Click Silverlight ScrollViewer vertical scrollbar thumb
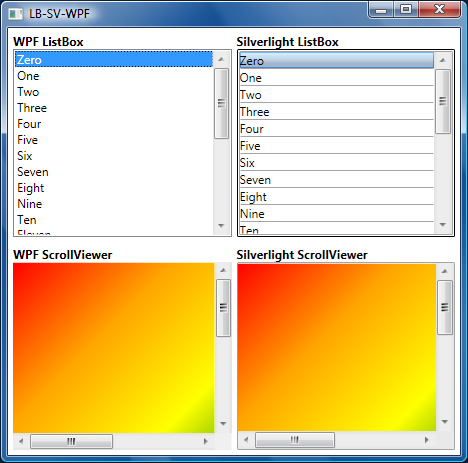468x463 pixels. tap(445, 307)
